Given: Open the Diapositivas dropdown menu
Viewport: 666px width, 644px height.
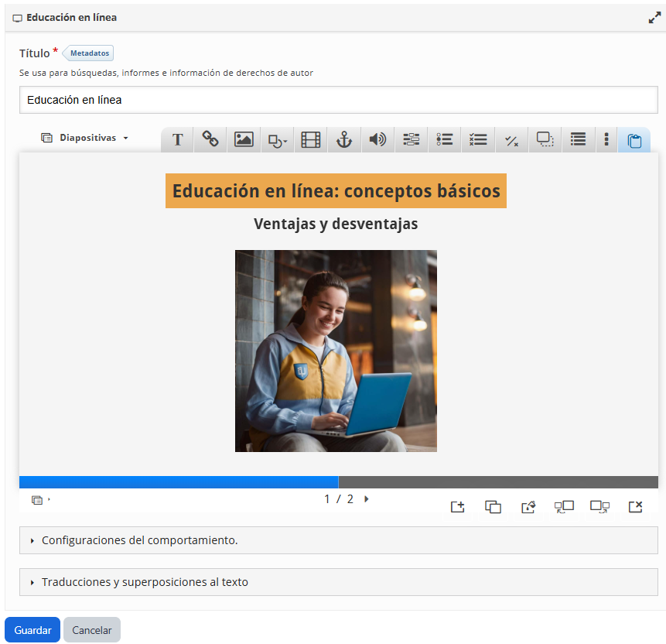Looking at the screenshot, I should (x=84, y=138).
